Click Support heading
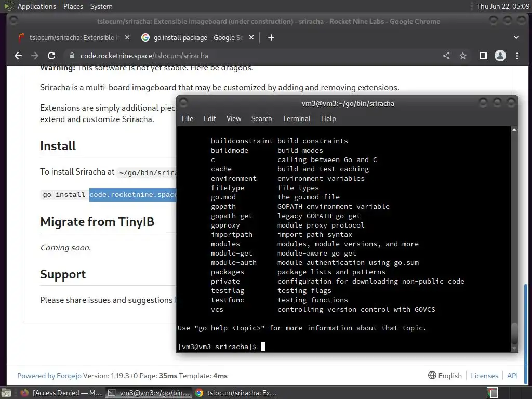The height and width of the screenshot is (399, 532). click(63, 274)
